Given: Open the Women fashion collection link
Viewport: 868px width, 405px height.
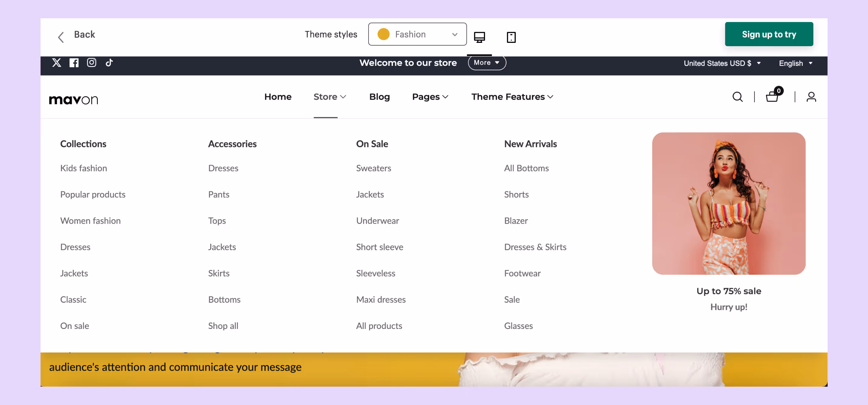Looking at the screenshot, I should pyautogui.click(x=90, y=221).
